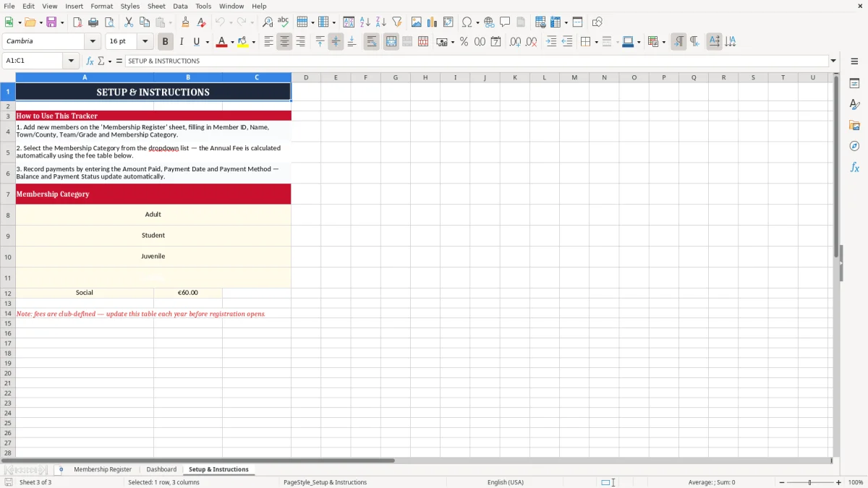Viewport: 868px width, 488px height.
Task: Delete a decimal place
Action: (x=532, y=42)
